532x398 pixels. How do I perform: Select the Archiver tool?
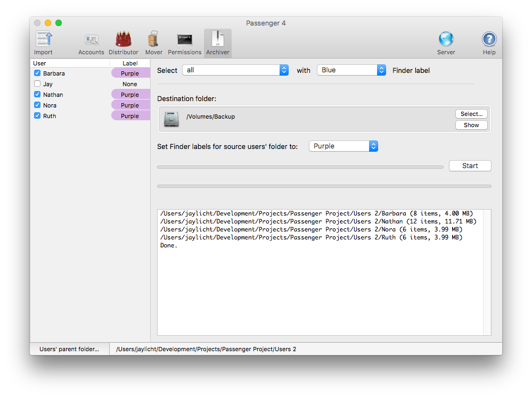tap(217, 43)
